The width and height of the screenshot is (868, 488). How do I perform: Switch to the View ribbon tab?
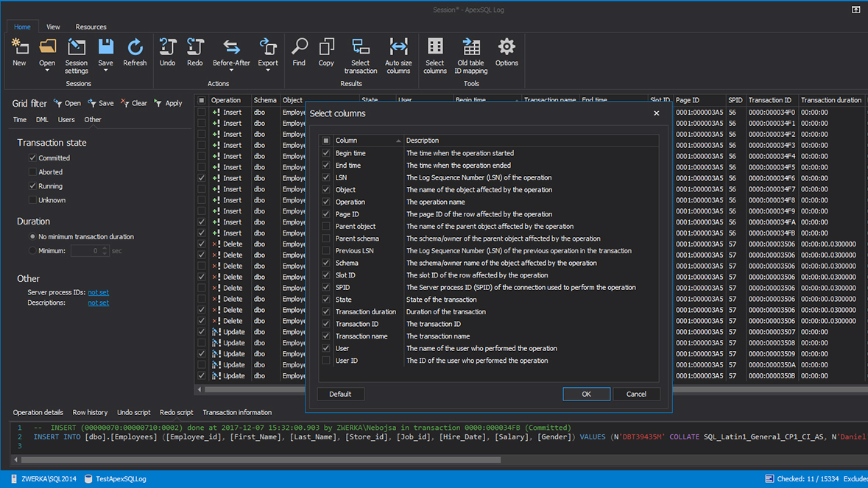click(x=53, y=27)
